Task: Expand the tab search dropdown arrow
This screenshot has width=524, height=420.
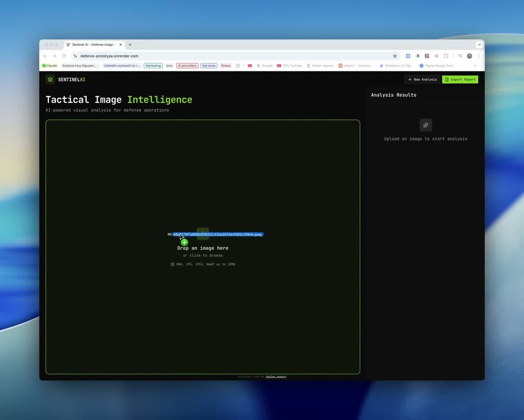Action: pyautogui.click(x=479, y=45)
